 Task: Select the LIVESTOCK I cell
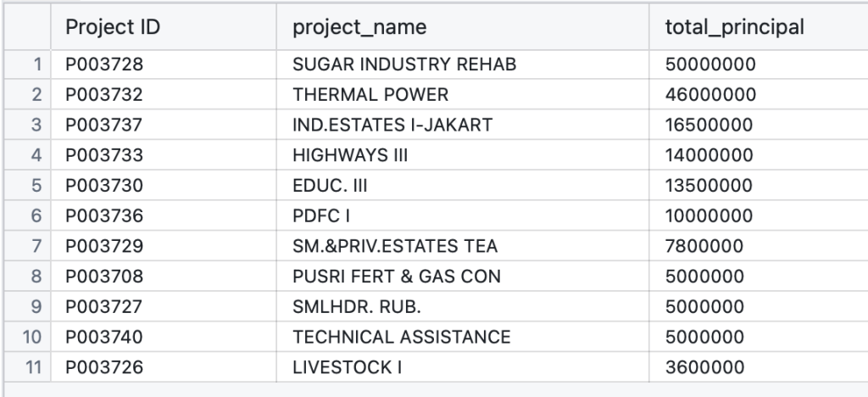click(x=347, y=367)
